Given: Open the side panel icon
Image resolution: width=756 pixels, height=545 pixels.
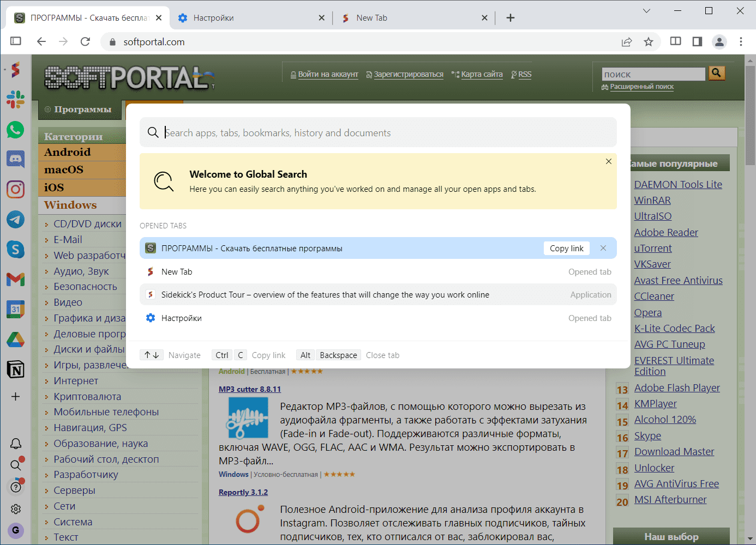Looking at the screenshot, I should 697,41.
